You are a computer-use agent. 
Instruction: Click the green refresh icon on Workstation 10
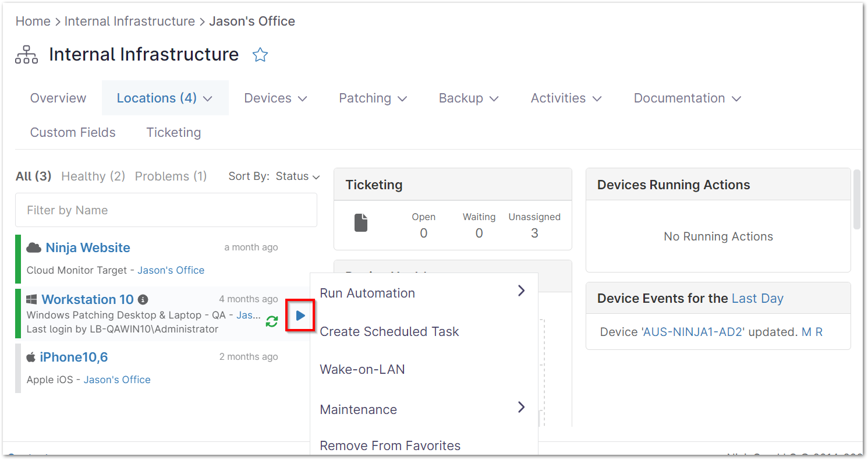coord(271,321)
